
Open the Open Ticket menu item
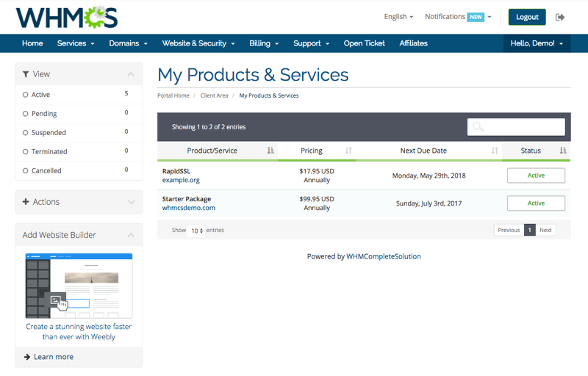pos(364,43)
